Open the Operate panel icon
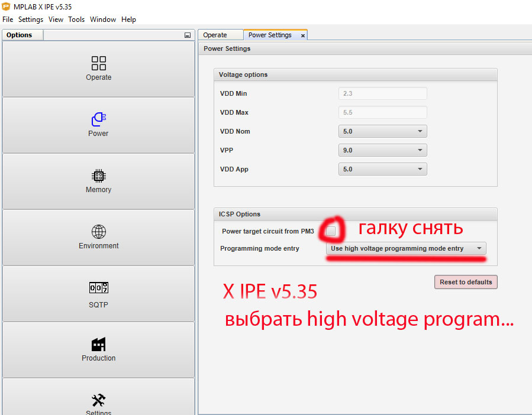Image resolution: width=532 pixels, height=415 pixels. [99, 63]
